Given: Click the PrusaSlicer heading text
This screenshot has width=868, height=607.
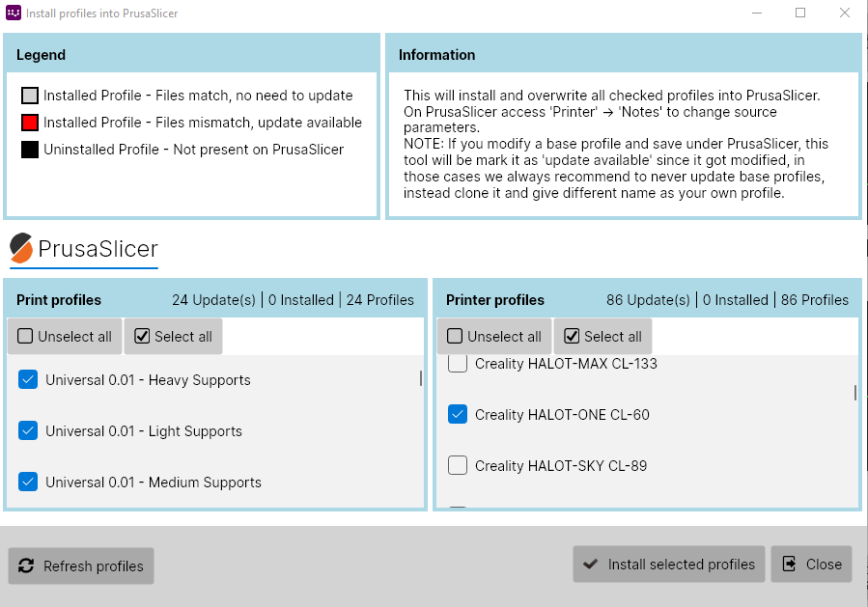Looking at the screenshot, I should [98, 248].
